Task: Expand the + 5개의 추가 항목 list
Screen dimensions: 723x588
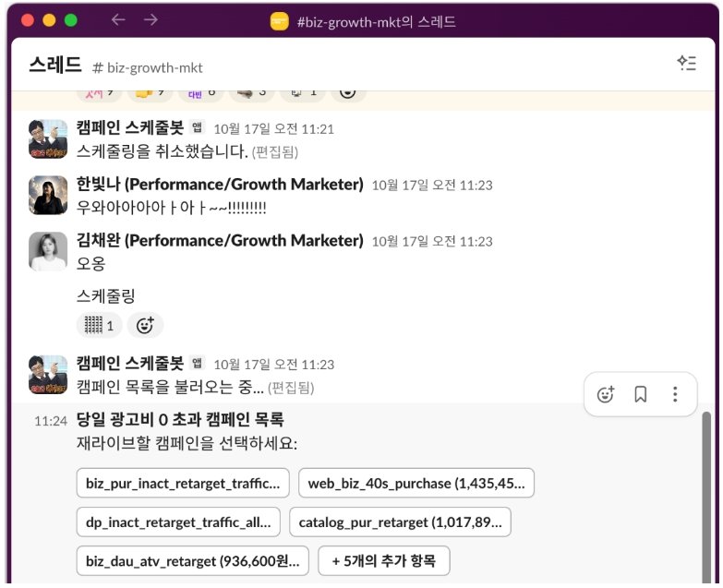Action: 383,560
